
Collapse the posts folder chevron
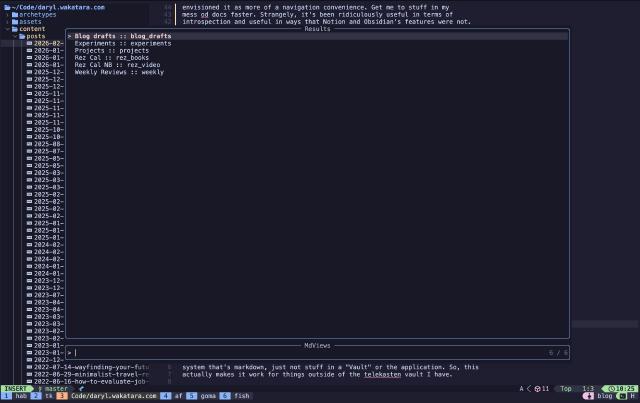(x=15, y=36)
